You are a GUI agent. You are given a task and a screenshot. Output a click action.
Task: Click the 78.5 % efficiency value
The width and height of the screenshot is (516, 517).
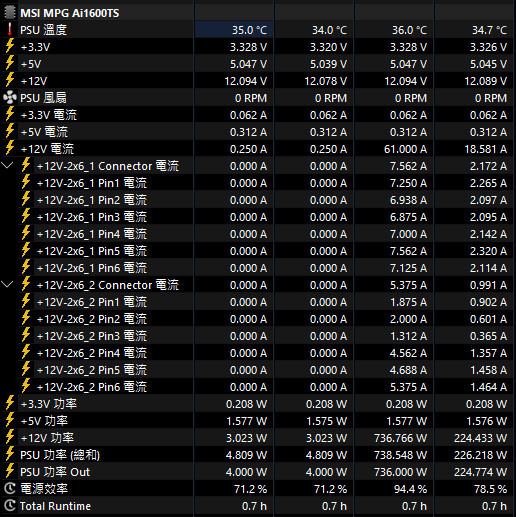click(490, 489)
